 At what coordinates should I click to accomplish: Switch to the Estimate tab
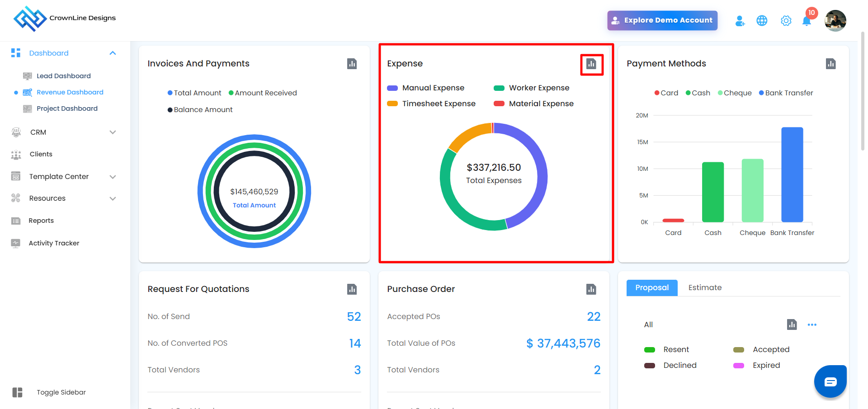click(704, 288)
